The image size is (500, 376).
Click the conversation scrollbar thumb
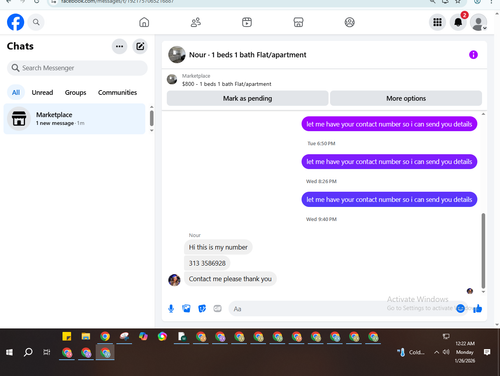point(483,251)
